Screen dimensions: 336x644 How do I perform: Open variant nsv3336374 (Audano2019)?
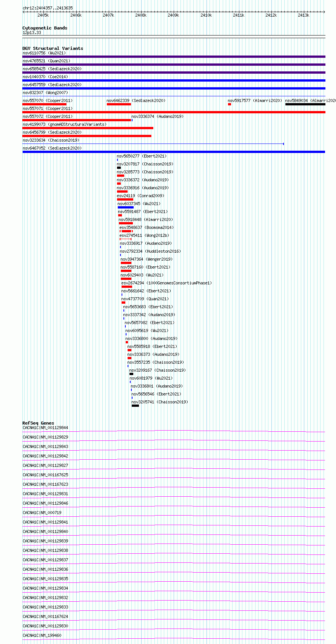click(x=157, y=116)
